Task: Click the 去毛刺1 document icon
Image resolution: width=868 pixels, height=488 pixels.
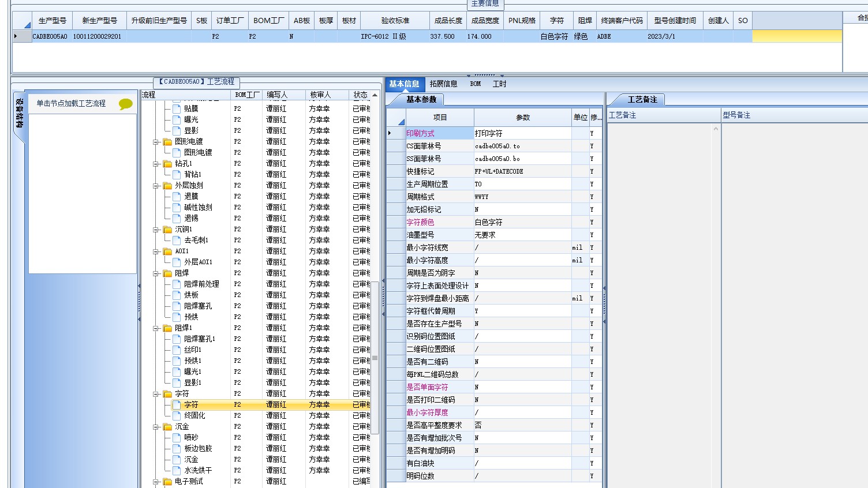Action: [x=177, y=240]
